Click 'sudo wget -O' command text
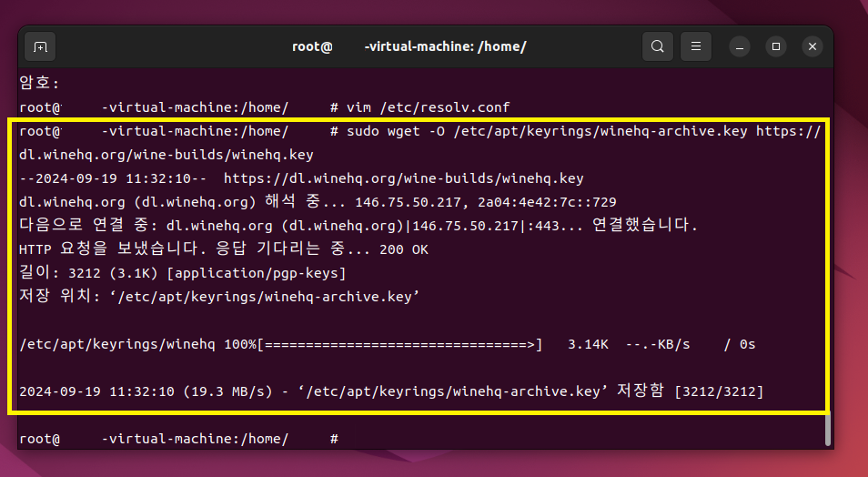 click(x=396, y=131)
